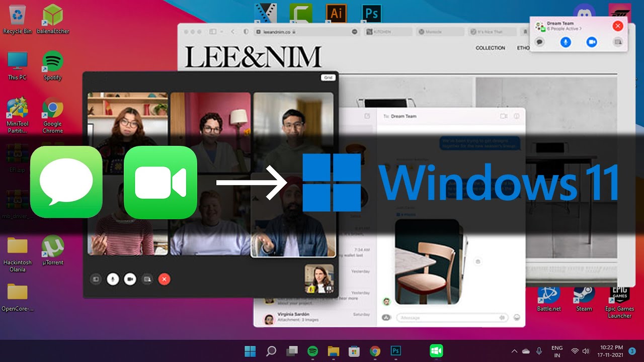Image resolution: width=644 pixels, height=362 pixels.
Task: Go back in the Safari window
Action: pyautogui.click(x=232, y=32)
